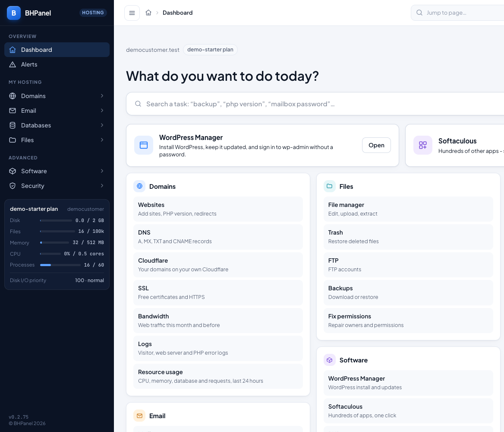This screenshot has height=432, width=504.
Task: Click the Dashboard breadcrumb text
Action: (177, 13)
